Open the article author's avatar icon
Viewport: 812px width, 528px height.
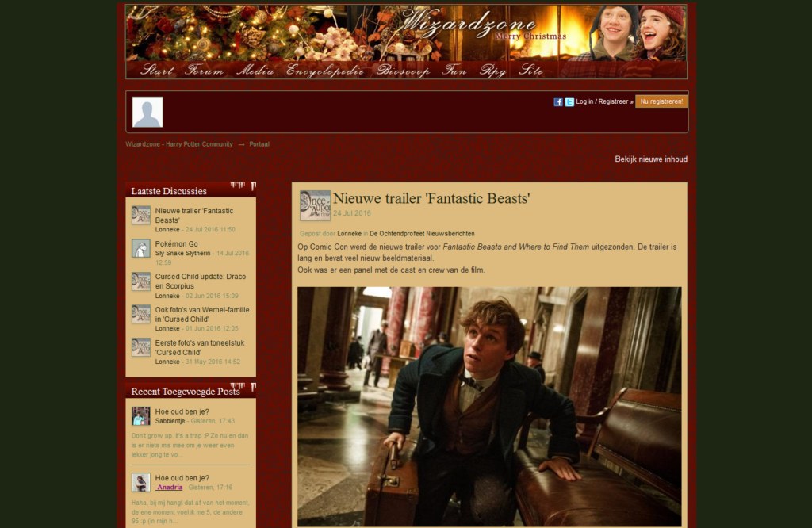(315, 205)
